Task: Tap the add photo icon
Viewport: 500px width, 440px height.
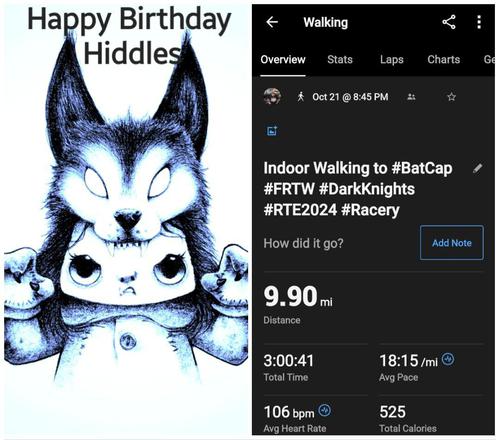Action: click(272, 131)
